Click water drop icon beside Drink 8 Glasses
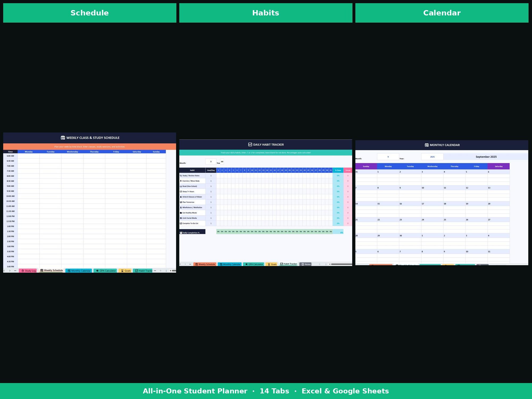The width and height of the screenshot is (532, 399). click(181, 197)
